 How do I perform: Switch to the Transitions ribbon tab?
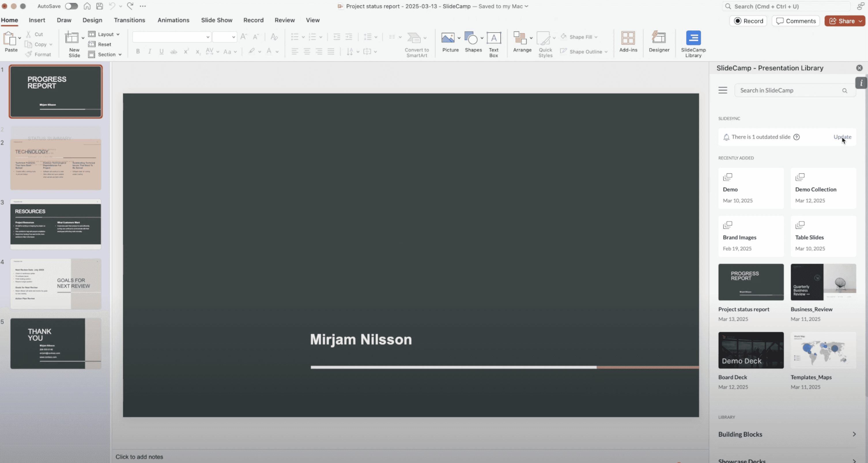pyautogui.click(x=129, y=20)
